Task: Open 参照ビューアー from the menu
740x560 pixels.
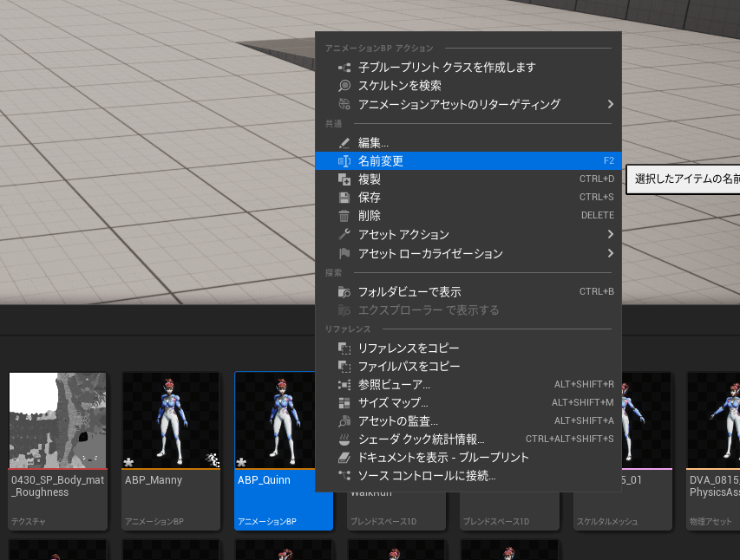Action: [394, 385]
